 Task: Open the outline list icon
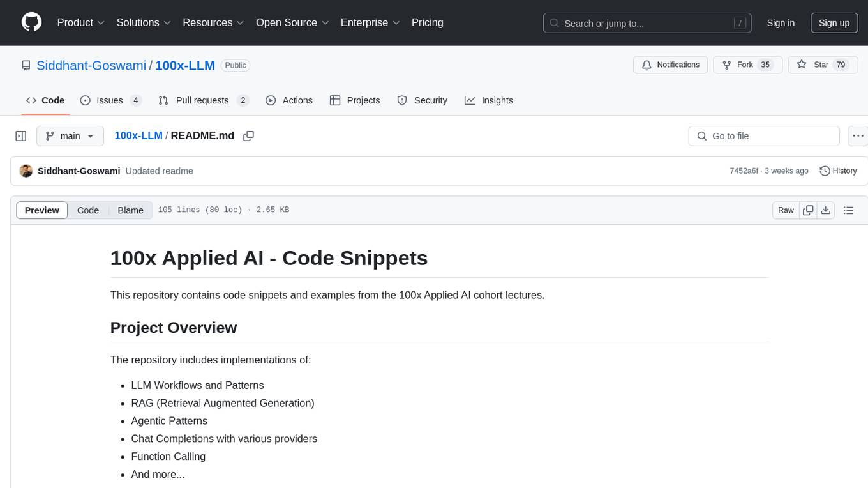tap(848, 210)
